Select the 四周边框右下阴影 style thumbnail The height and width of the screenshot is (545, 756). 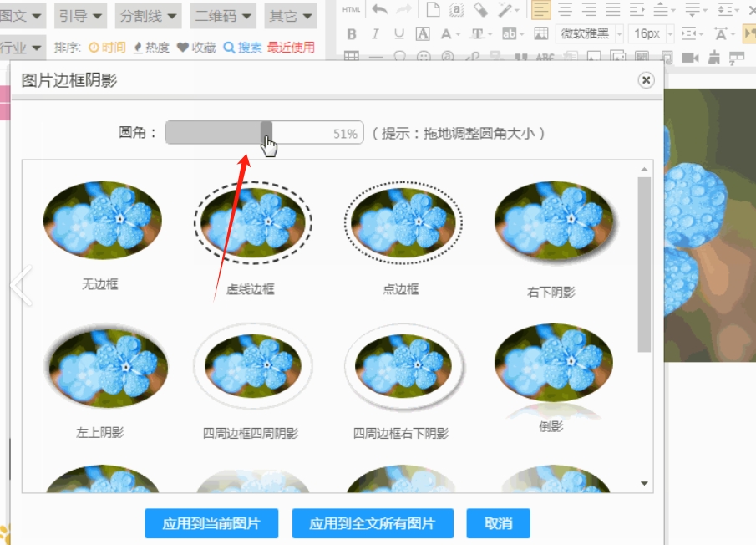[x=403, y=367]
